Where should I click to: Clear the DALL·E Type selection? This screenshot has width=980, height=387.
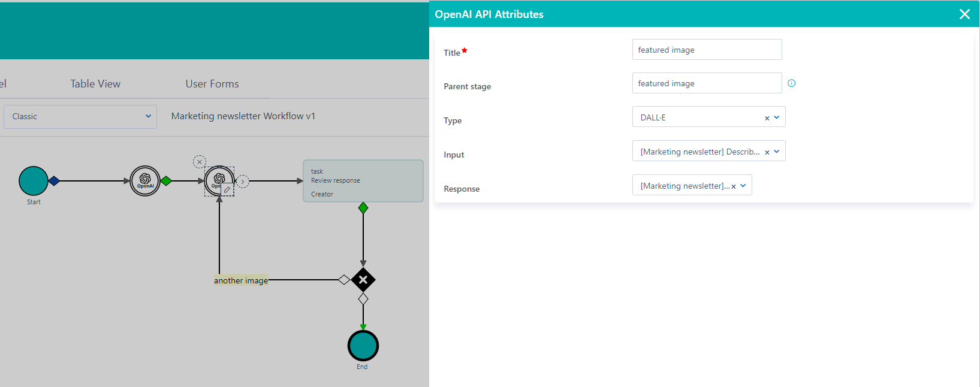pos(767,118)
